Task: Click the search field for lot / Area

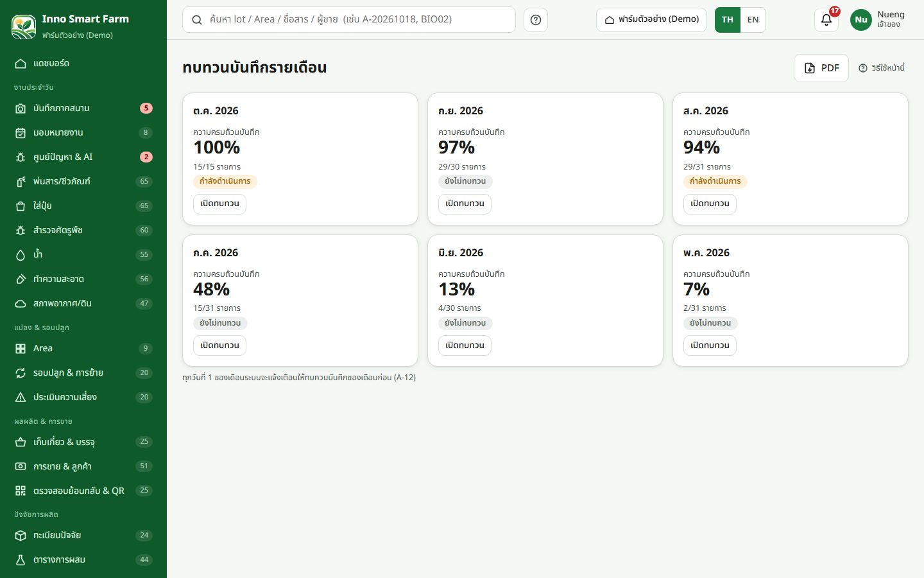Action: point(349,20)
